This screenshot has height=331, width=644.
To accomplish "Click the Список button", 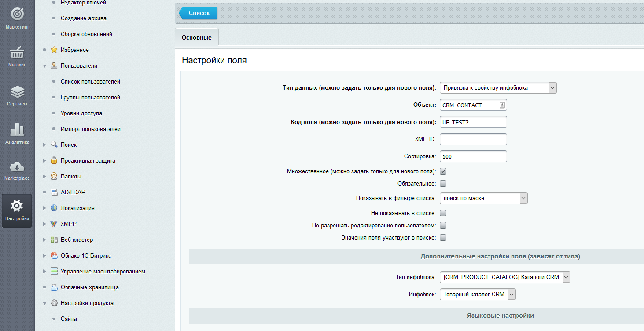I will click(x=199, y=13).
